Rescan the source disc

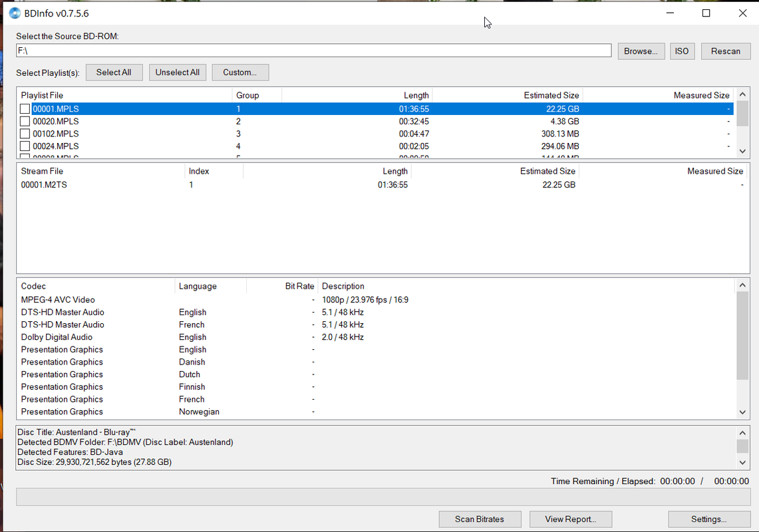(725, 51)
